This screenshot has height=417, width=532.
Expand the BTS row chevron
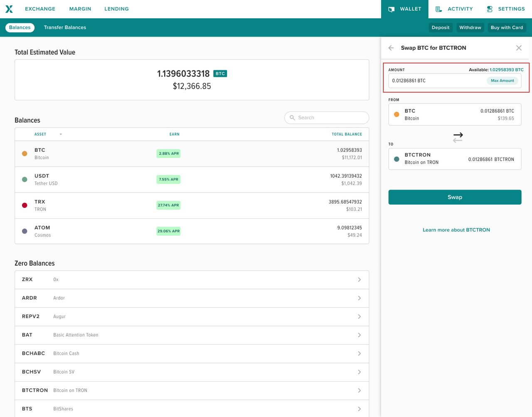pos(359,409)
